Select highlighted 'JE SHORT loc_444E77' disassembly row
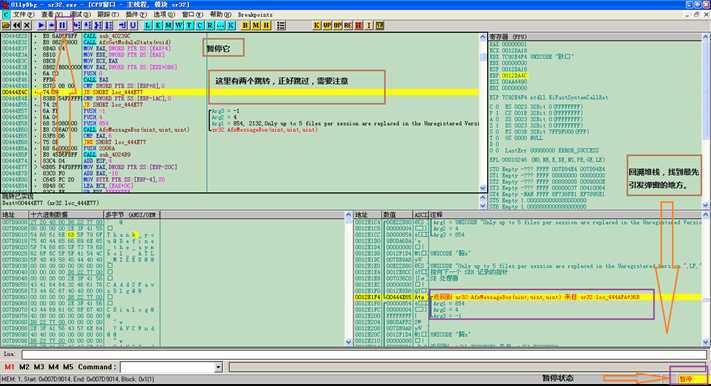711x386 pixels. pyautogui.click(x=240, y=92)
